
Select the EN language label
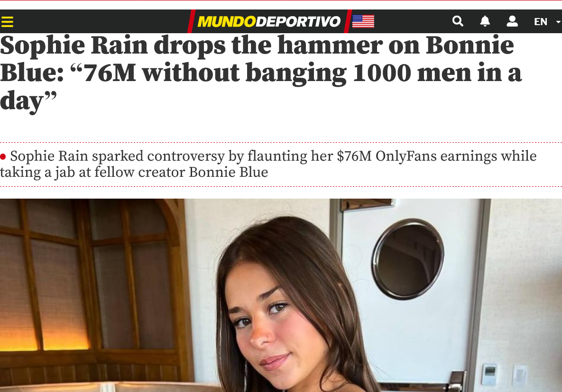[541, 21]
